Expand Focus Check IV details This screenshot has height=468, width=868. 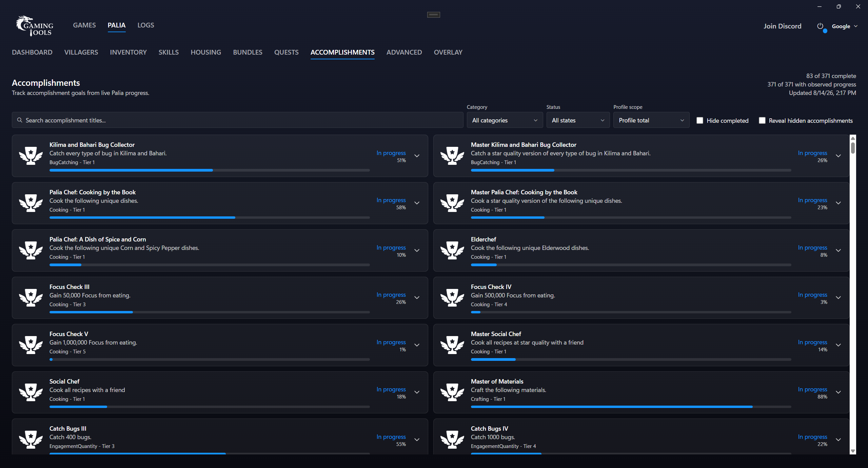[x=839, y=297]
